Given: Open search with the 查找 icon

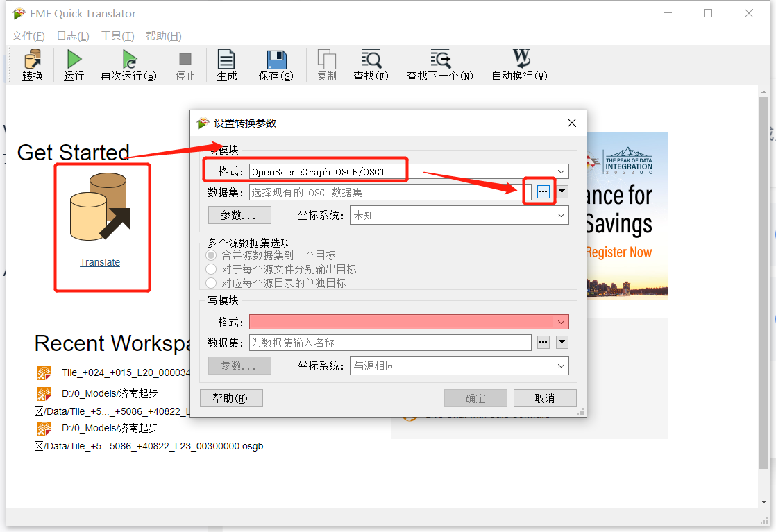Looking at the screenshot, I should (x=371, y=65).
